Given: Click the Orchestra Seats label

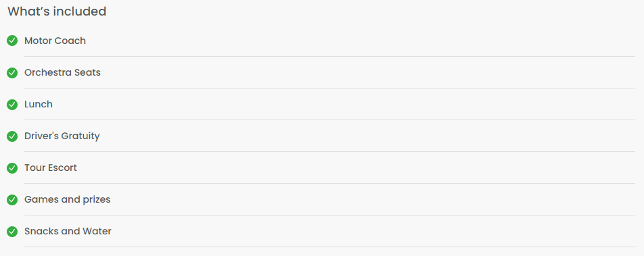Looking at the screenshot, I should [x=62, y=73].
